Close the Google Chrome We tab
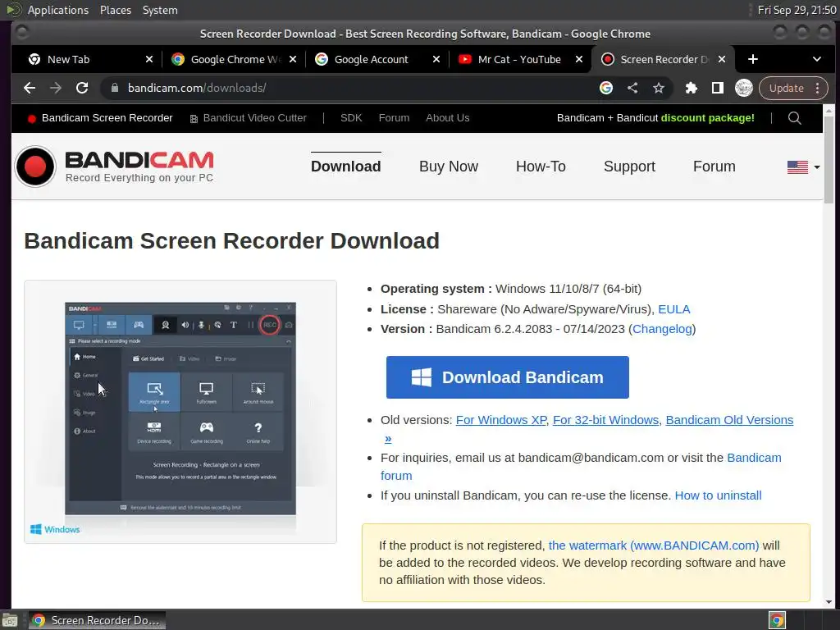This screenshot has width=840, height=630. pyautogui.click(x=293, y=59)
